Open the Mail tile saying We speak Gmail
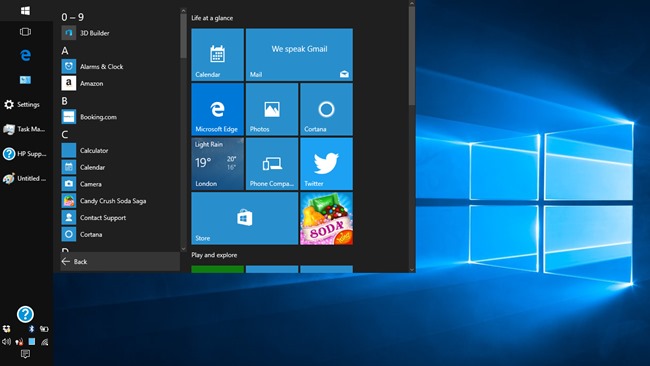The image size is (650, 366). pyautogui.click(x=299, y=55)
